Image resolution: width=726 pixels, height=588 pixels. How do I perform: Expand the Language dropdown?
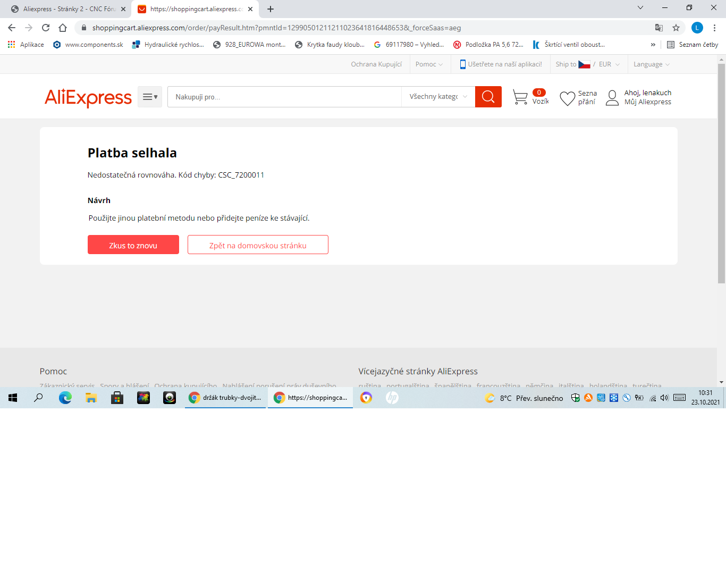651,64
